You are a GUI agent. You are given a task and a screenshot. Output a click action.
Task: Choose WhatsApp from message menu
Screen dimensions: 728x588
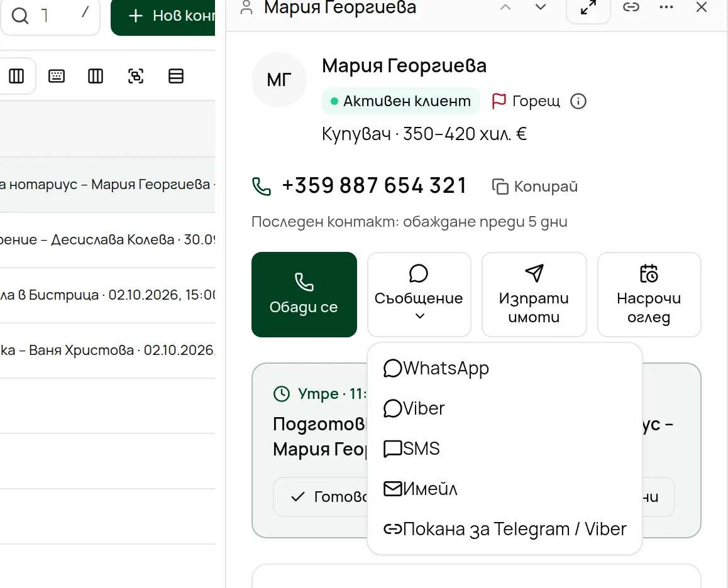pyautogui.click(x=505, y=369)
